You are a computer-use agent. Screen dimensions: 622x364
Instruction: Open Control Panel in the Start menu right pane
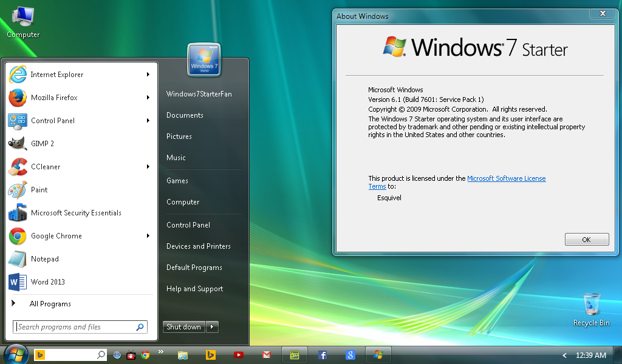(x=188, y=225)
